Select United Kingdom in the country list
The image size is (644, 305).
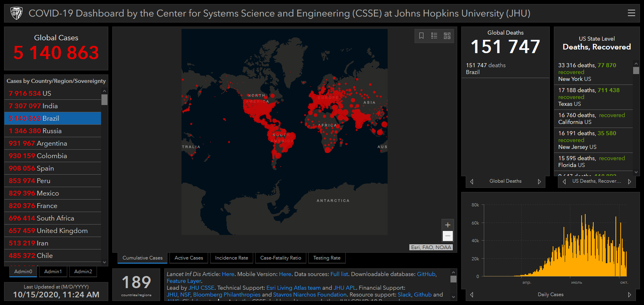[x=53, y=231]
